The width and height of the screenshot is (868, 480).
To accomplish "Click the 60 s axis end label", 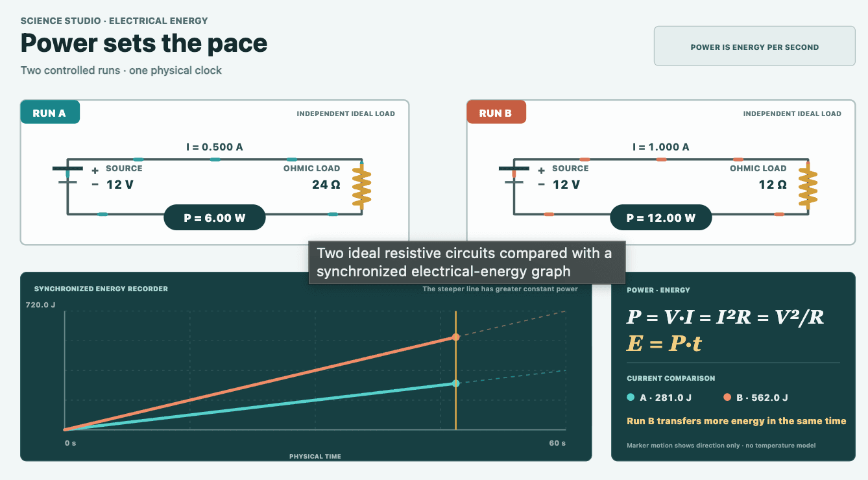I will (x=558, y=443).
